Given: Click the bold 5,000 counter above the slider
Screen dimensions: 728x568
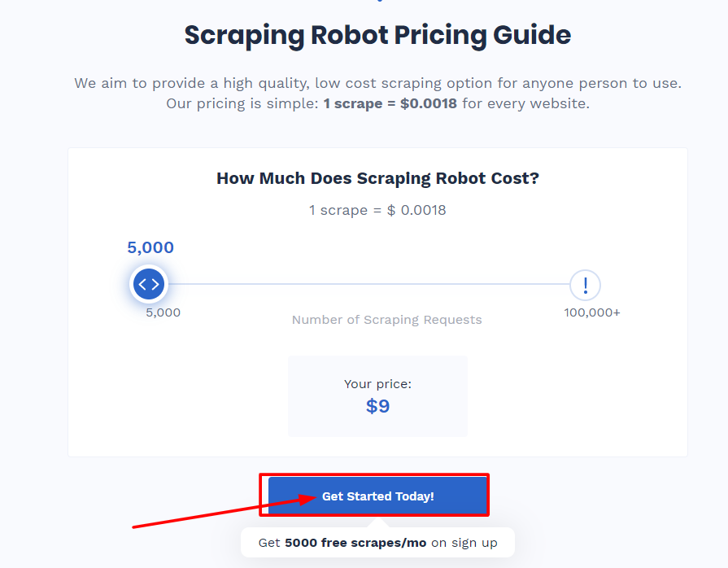Looking at the screenshot, I should pos(150,247).
